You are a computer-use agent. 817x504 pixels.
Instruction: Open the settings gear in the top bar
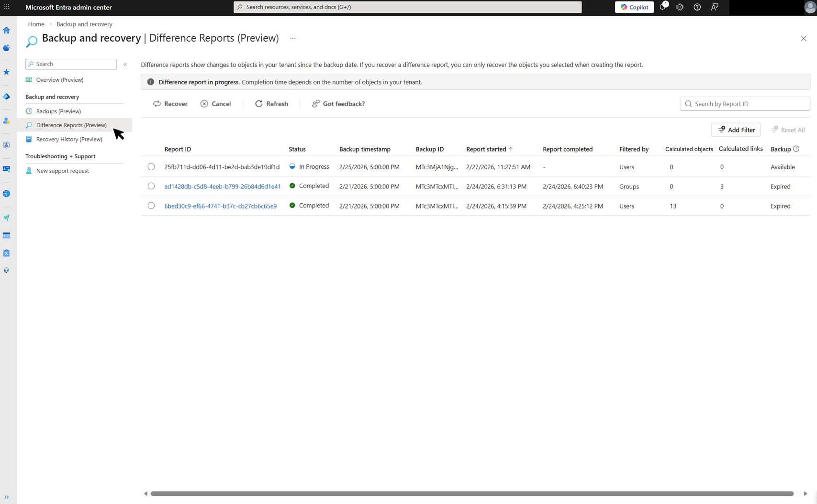point(680,7)
